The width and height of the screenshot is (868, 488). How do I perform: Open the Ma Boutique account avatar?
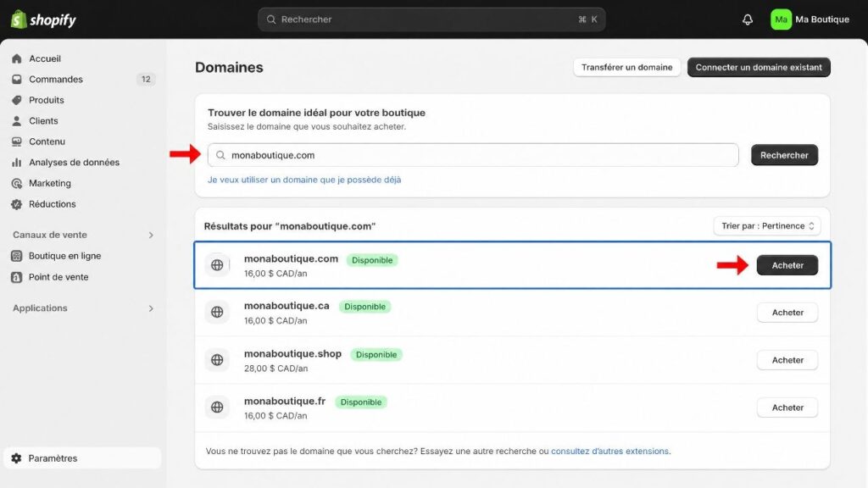pos(781,19)
